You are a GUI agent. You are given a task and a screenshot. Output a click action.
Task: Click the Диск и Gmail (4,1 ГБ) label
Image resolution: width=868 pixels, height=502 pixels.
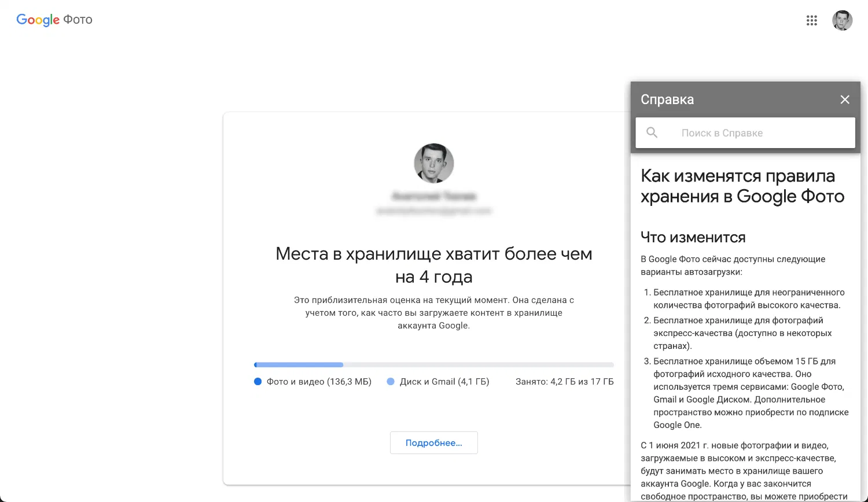click(444, 382)
